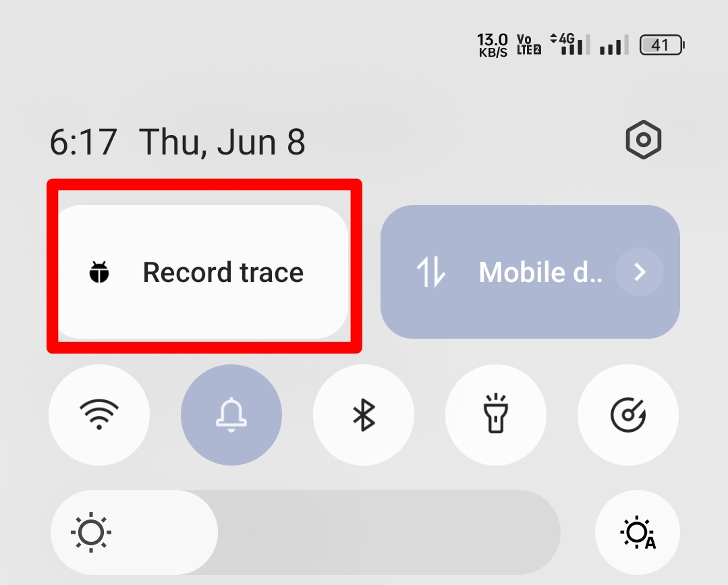
Task: Turn on the flashlight tile
Action: click(496, 414)
